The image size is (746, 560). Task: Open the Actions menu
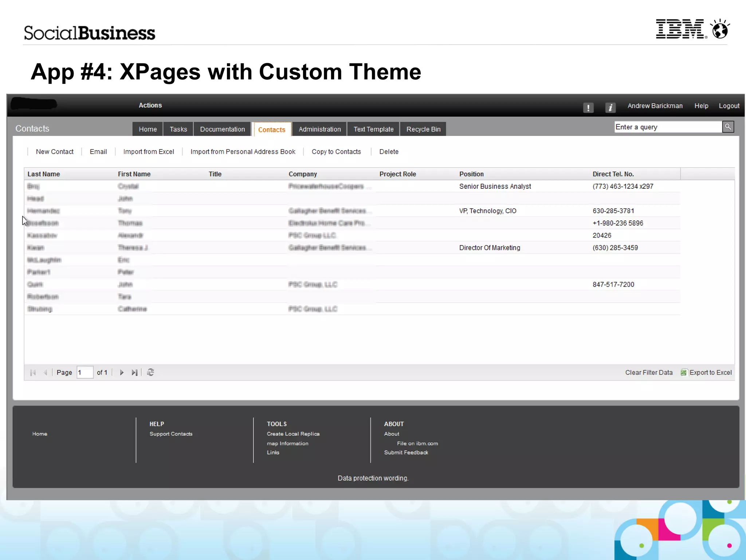click(x=150, y=105)
